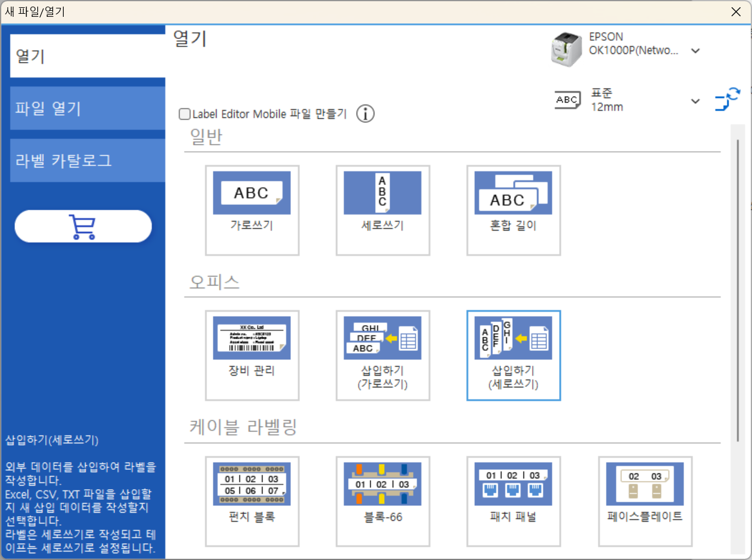Enable Label Editor Mobile 파일 만들기 checkbox
Screen dimensions: 752x560
pyautogui.click(x=185, y=114)
